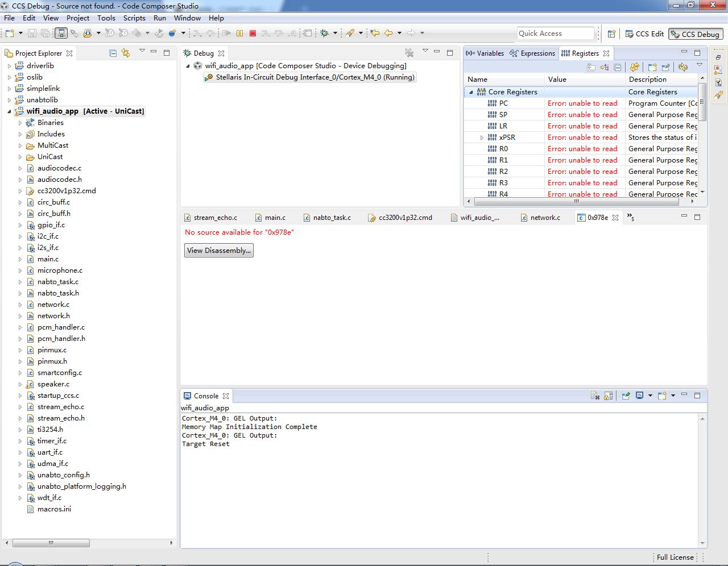Image resolution: width=728 pixels, height=566 pixels.
Task: Click Registers vertical scrollbar thumb
Action: click(x=702, y=102)
